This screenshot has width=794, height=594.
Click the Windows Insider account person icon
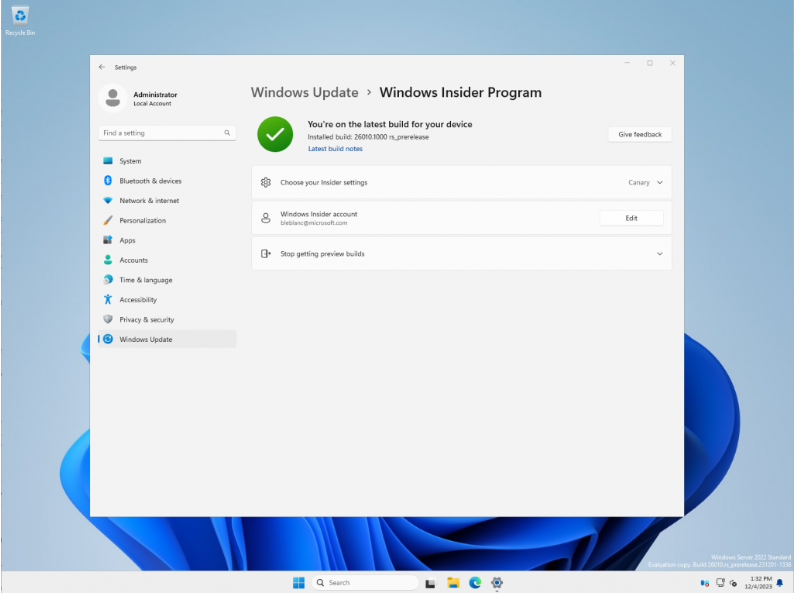(265, 218)
